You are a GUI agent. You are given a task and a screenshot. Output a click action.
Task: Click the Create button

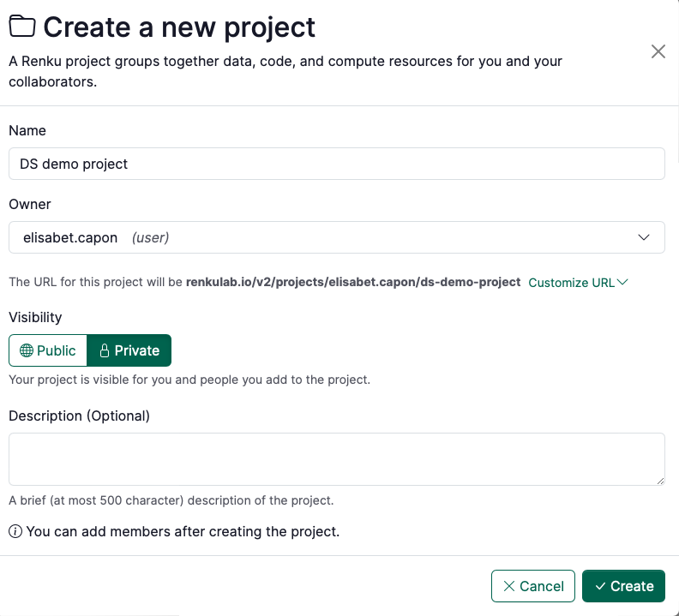pyautogui.click(x=623, y=586)
